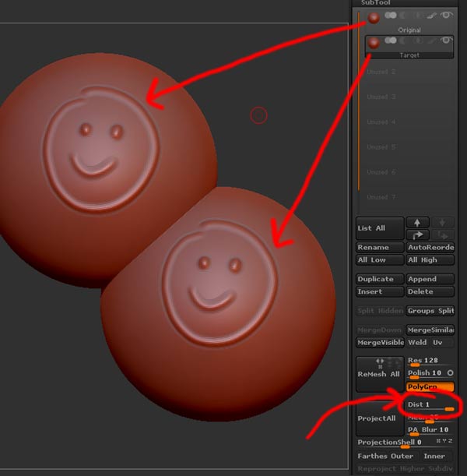467x476 pixels.
Task: Toggle polypaint brush icon on Original subtool
Action: [x=431, y=15]
